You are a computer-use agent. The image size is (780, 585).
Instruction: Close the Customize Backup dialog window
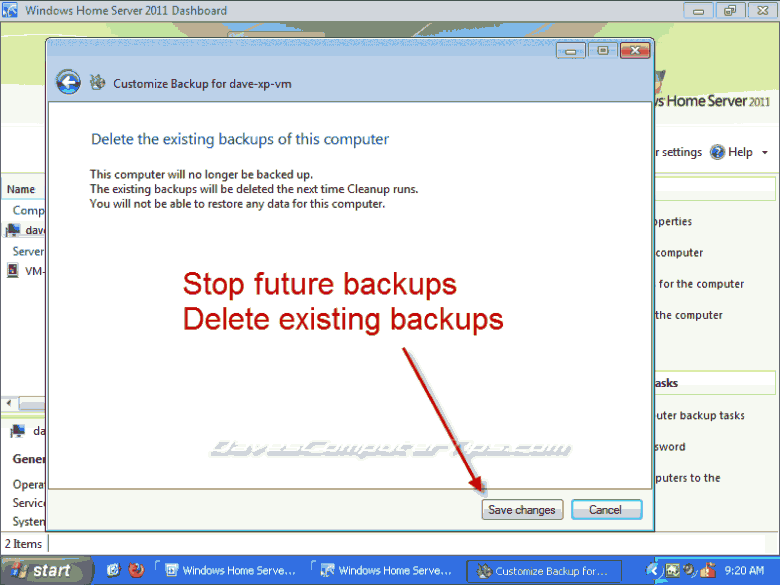coord(635,51)
